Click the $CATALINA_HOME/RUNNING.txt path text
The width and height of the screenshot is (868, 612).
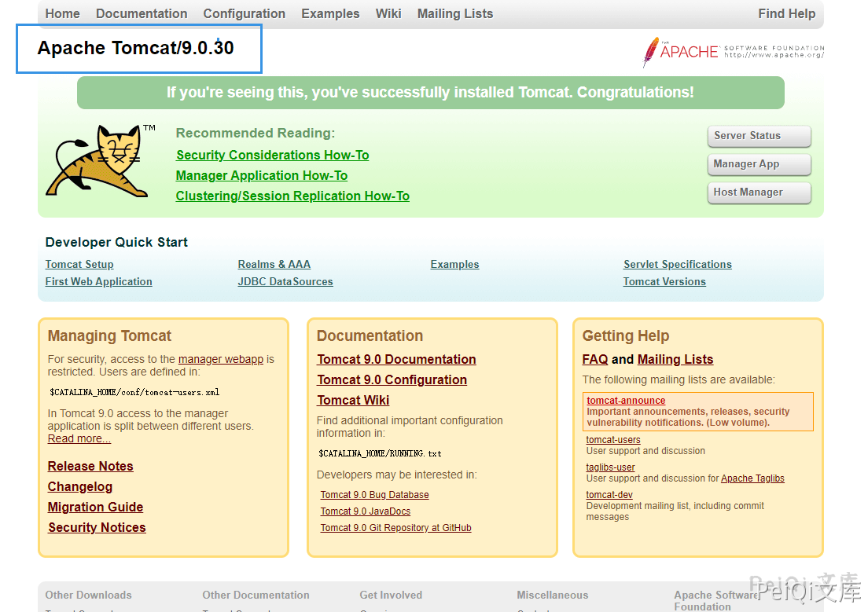point(380,454)
